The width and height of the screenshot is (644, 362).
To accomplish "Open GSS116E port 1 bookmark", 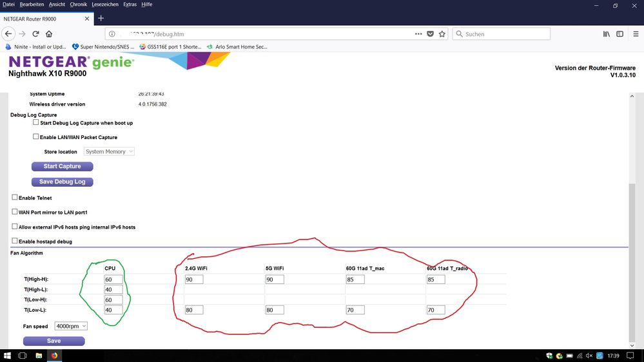I will point(170,47).
